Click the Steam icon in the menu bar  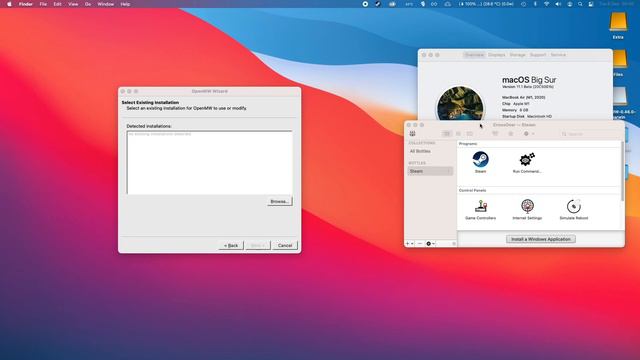click(378, 4)
